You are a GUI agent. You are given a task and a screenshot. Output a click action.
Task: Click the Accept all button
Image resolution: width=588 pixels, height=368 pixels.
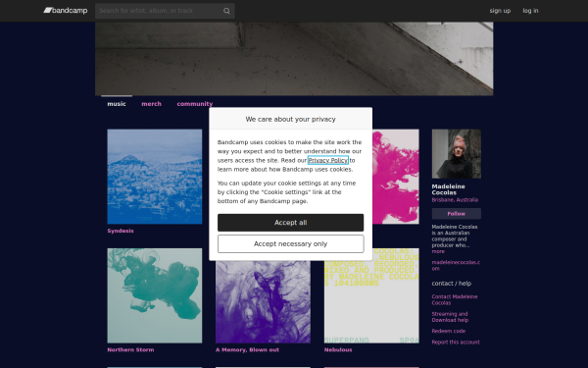[x=291, y=223]
